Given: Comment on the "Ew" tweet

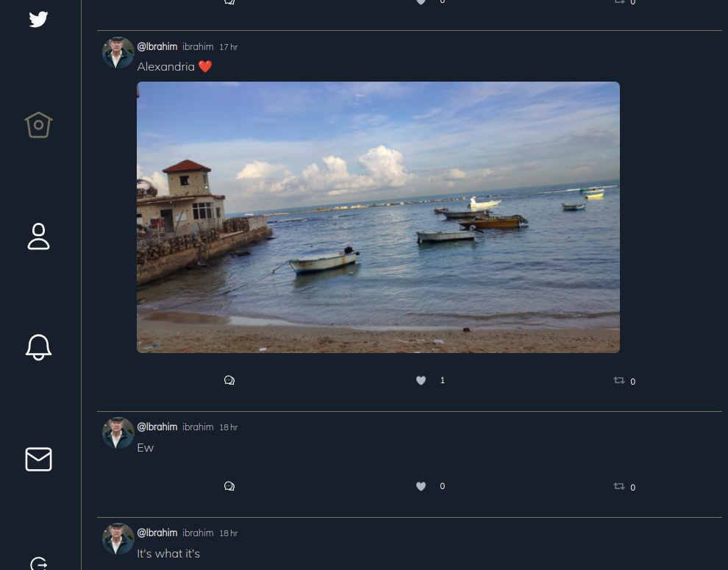Looking at the screenshot, I should (x=229, y=486).
